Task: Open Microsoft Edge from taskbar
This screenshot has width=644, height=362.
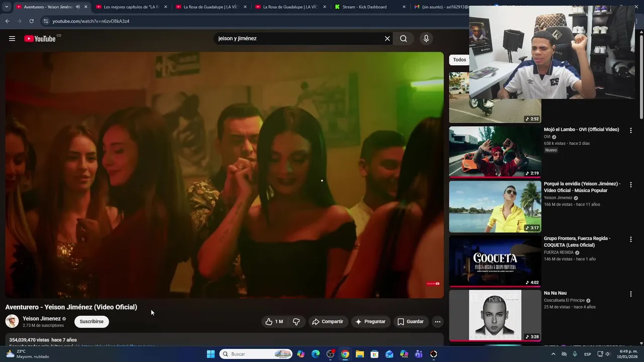Action: pyautogui.click(x=315, y=354)
